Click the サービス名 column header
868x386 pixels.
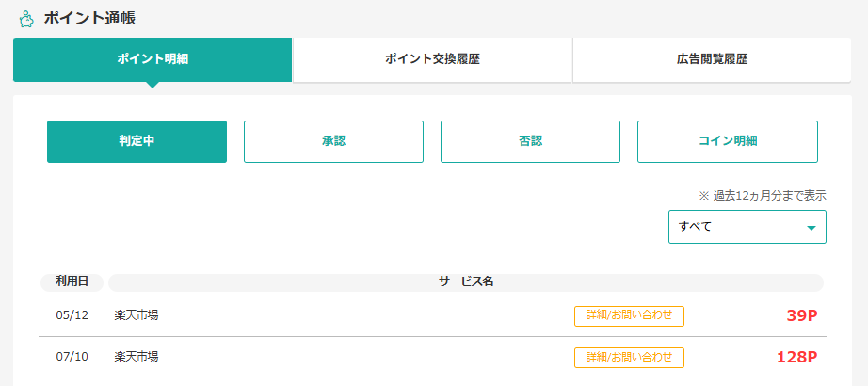466,282
